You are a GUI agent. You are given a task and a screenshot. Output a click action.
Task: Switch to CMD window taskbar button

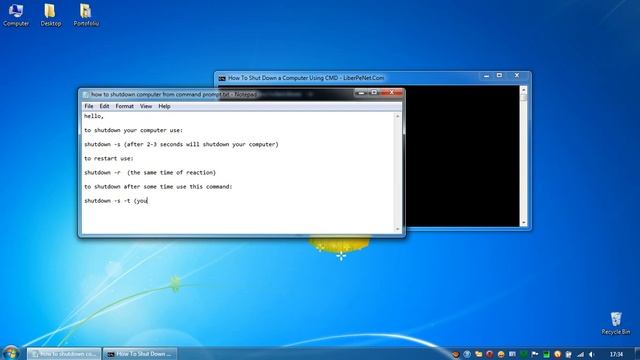tap(140, 354)
